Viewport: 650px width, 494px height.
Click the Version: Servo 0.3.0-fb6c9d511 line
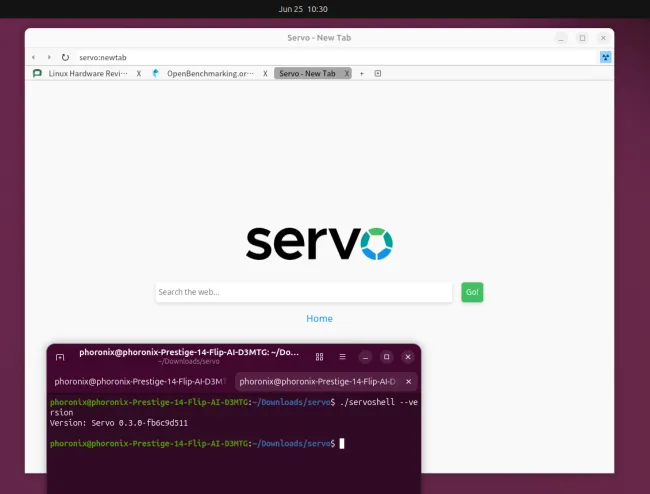119,423
